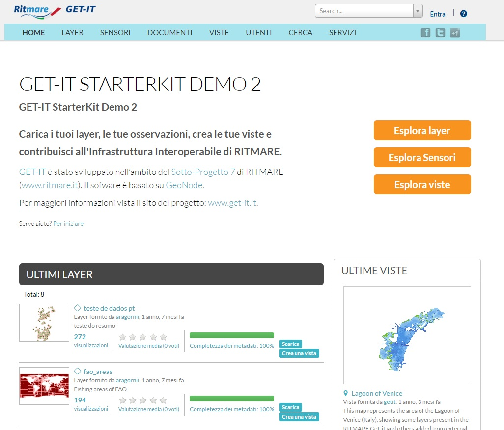504x430 pixels.
Task: Open the www.get-it.it link
Action: click(x=232, y=203)
